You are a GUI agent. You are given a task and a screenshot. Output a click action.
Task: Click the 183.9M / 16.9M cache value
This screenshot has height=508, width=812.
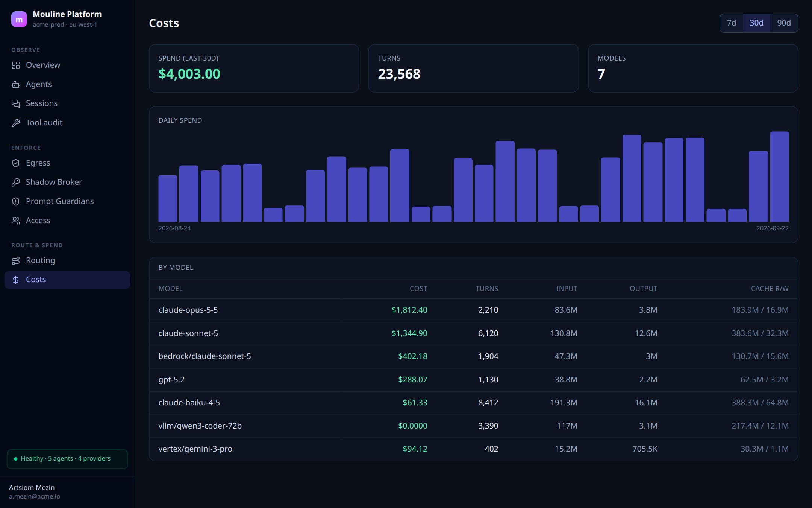pyautogui.click(x=760, y=310)
